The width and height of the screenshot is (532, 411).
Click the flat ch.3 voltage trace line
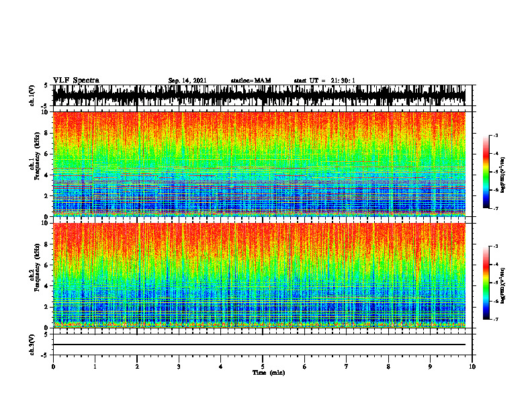(x=259, y=345)
